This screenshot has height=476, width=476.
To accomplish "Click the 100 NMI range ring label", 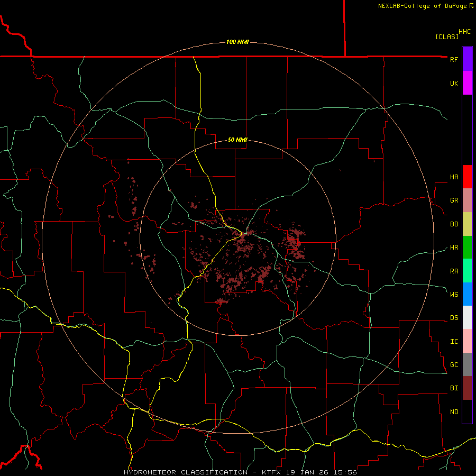I will 237,42.
